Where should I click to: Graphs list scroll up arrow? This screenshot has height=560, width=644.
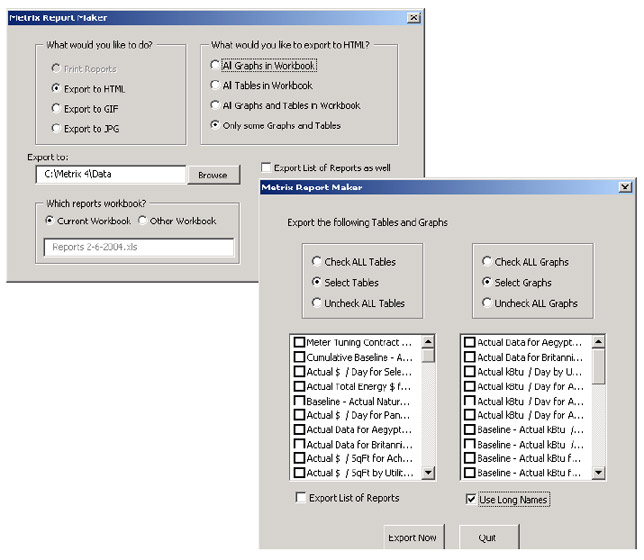coord(598,342)
